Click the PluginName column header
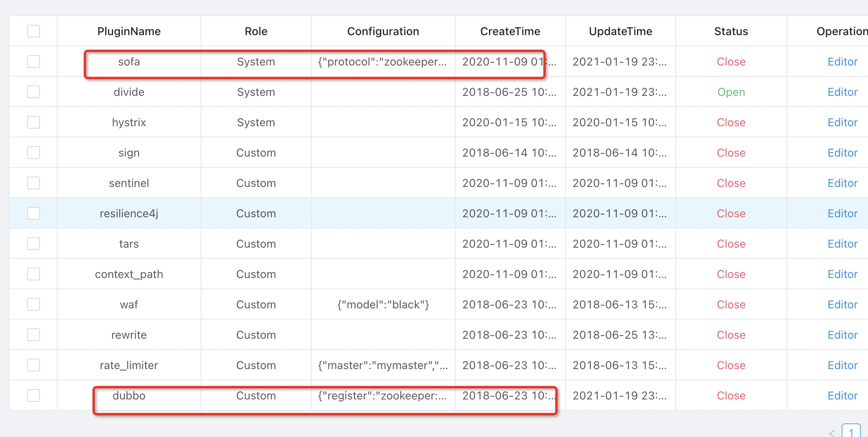Screen dimensions: 868x437 tap(129, 31)
